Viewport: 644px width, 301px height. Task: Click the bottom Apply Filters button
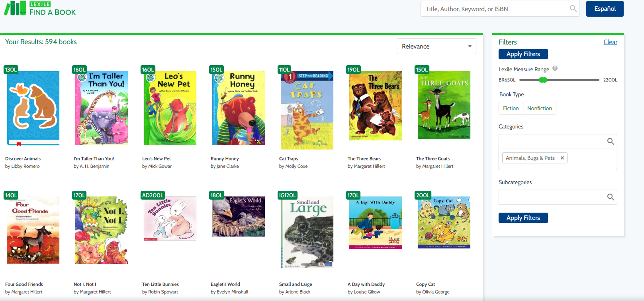click(523, 218)
